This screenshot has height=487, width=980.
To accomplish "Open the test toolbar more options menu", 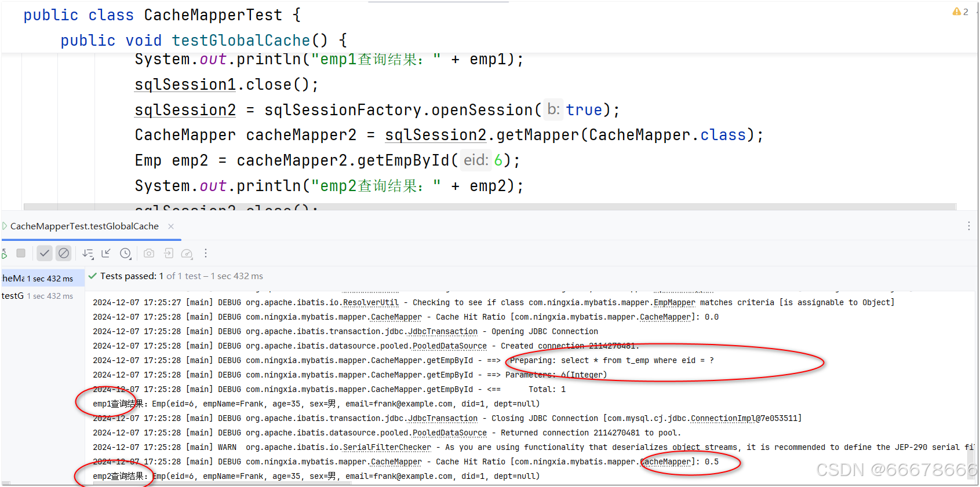I will 206,253.
